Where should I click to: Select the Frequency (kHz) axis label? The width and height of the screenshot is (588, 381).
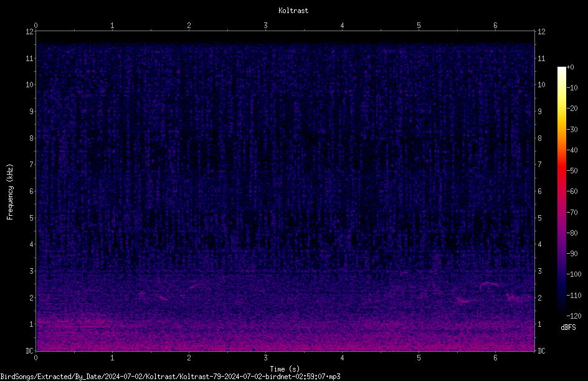(x=10, y=192)
